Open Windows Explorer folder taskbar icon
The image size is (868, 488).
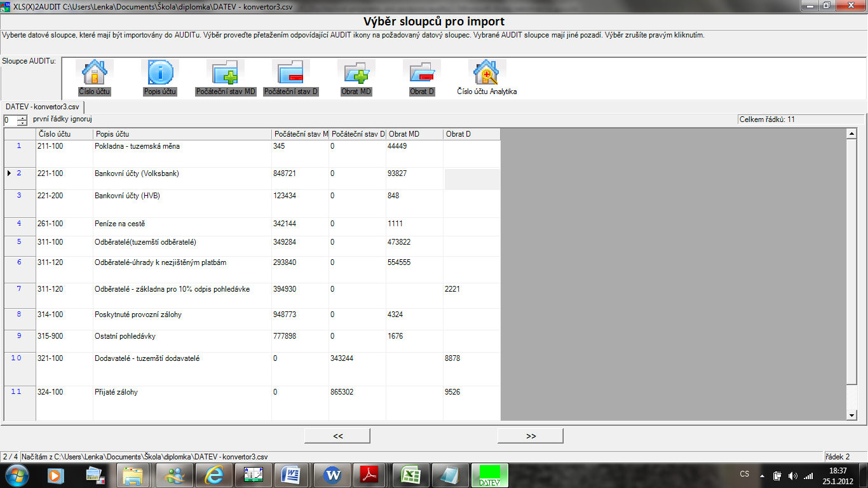coord(133,475)
